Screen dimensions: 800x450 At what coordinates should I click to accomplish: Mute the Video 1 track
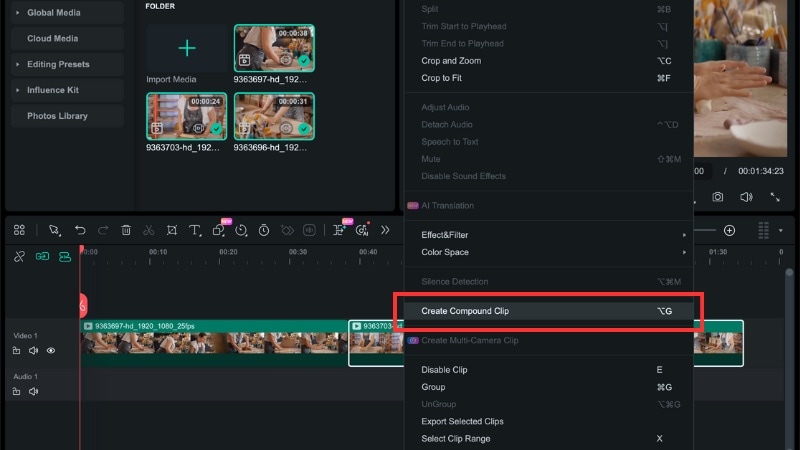click(34, 351)
